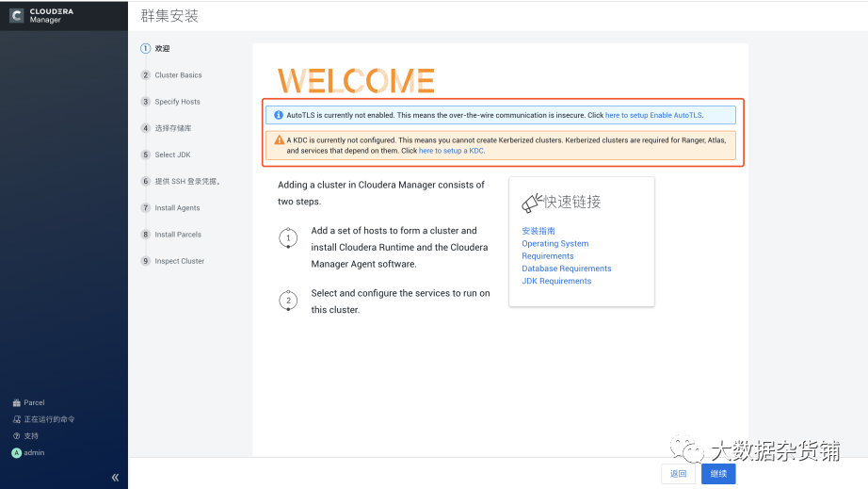Open the Parcel menu item
Viewport: 868px width, 489px height.
(x=34, y=402)
